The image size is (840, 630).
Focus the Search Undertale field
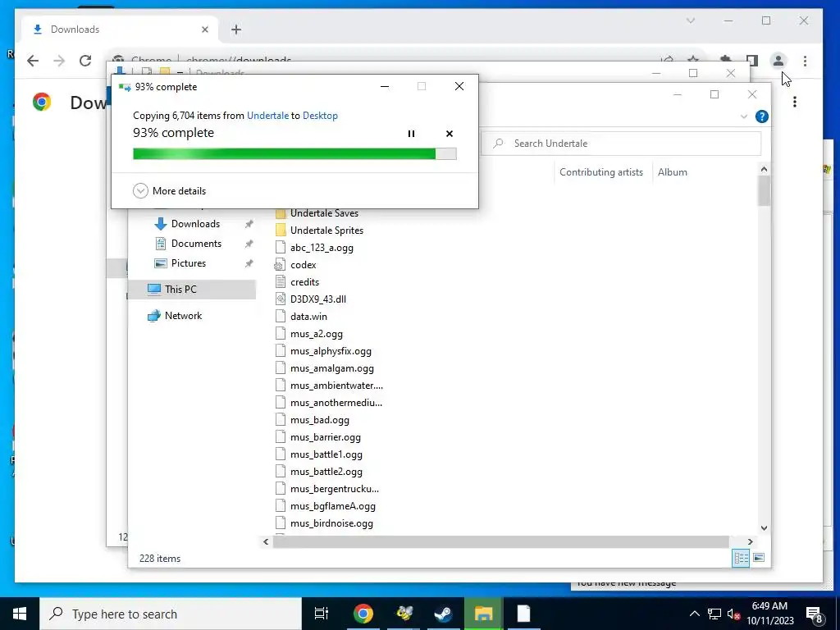click(x=620, y=143)
